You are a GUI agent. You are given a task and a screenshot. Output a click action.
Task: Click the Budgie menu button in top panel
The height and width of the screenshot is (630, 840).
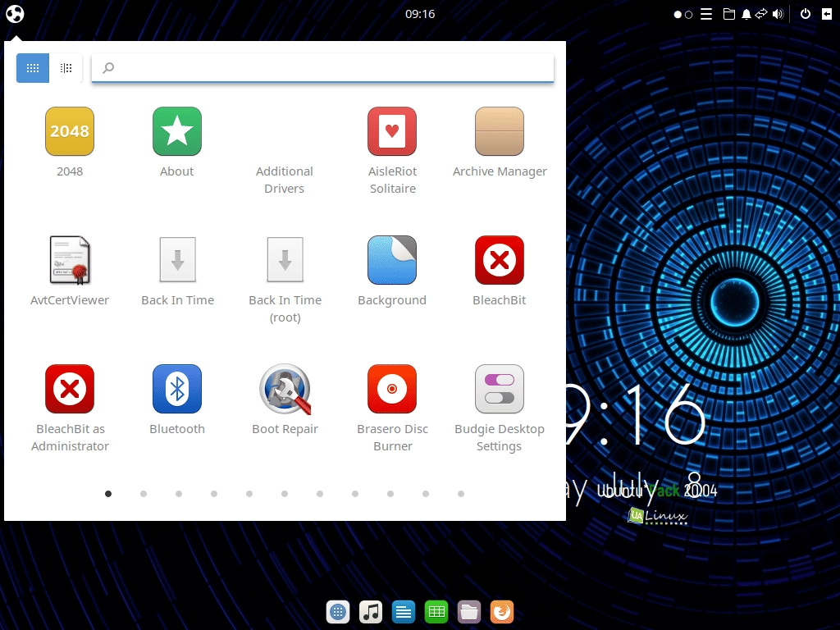[15, 14]
